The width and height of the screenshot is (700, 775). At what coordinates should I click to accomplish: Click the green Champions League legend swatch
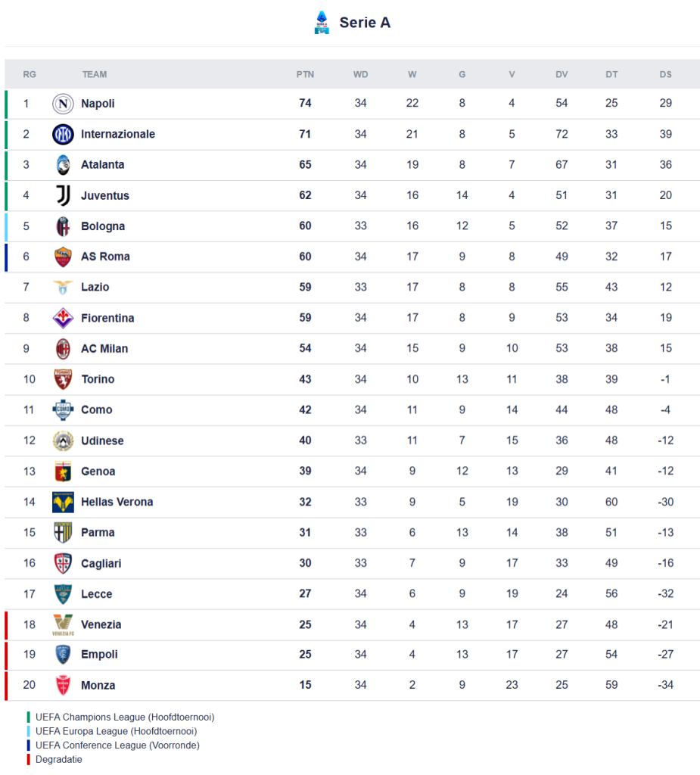click(29, 717)
